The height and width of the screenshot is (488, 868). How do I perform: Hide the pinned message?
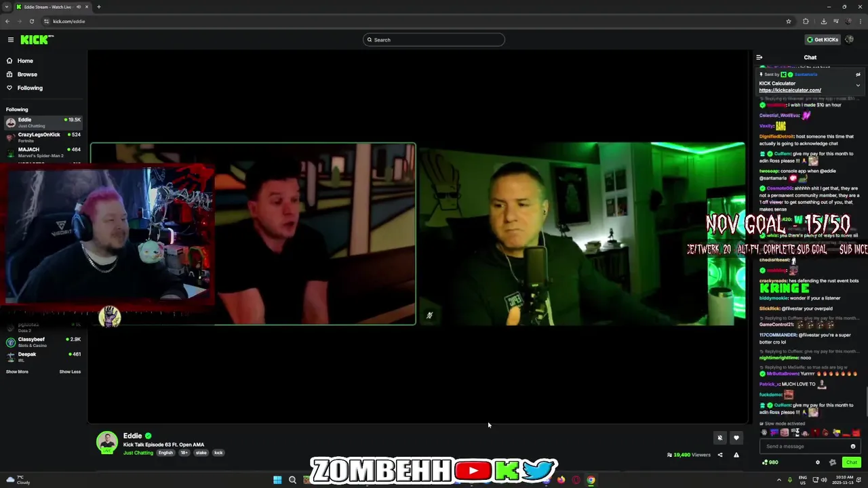858,75
